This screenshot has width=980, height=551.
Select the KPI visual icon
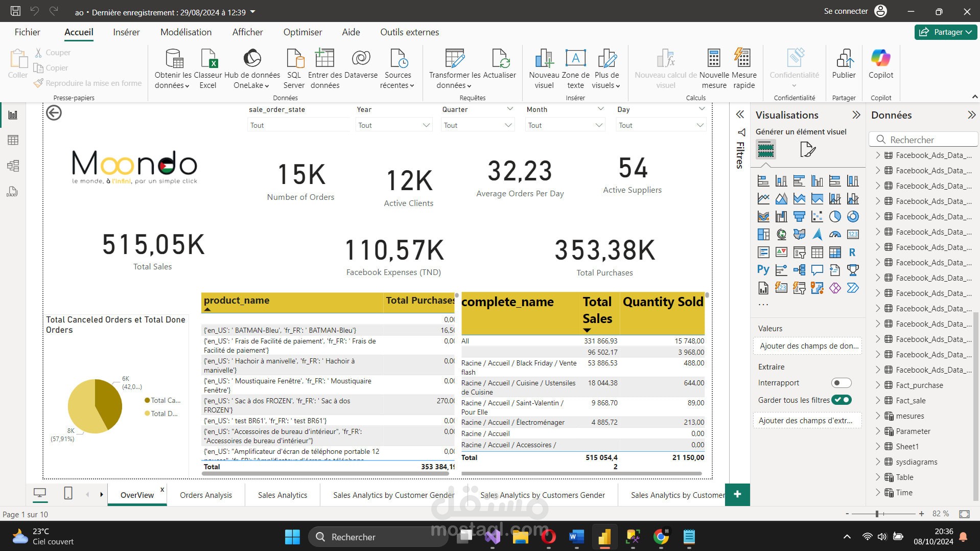[781, 252]
